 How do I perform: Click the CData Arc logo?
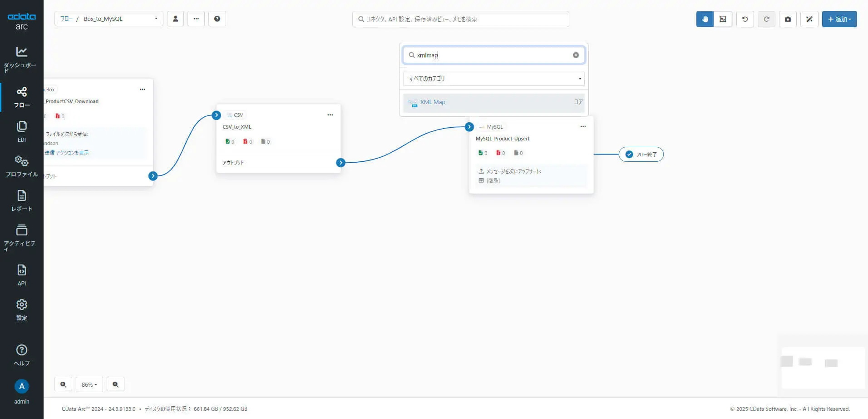21,21
